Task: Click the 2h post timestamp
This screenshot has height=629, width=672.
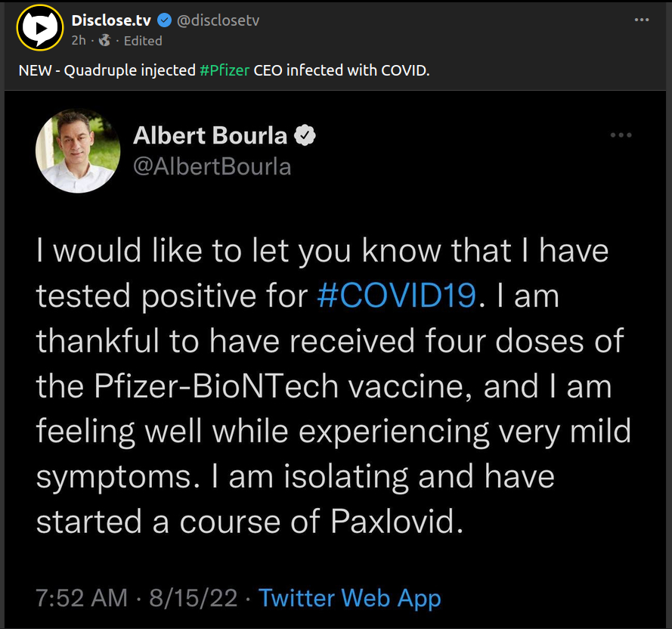Action: [79, 40]
